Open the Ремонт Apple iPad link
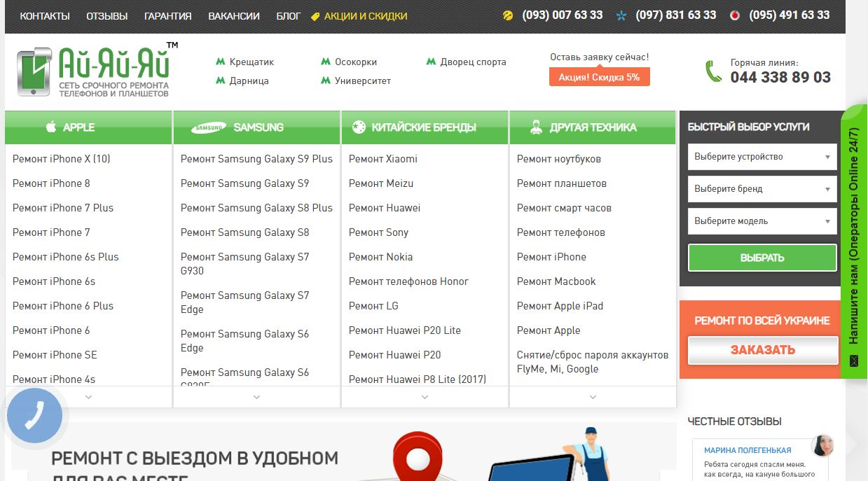 pos(560,306)
